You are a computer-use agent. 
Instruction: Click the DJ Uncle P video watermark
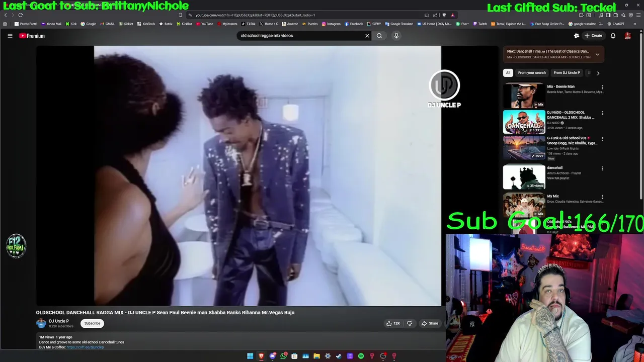click(x=444, y=89)
